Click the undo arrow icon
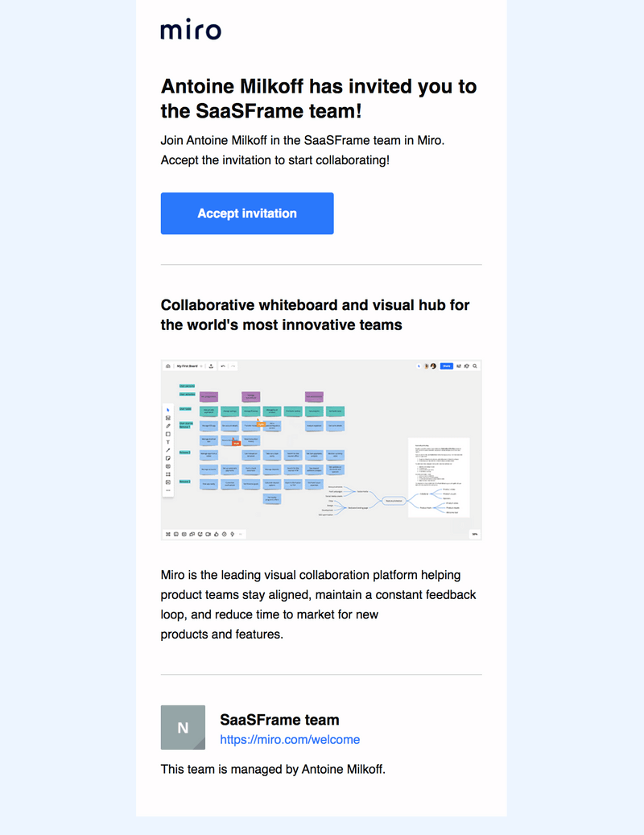Viewport: 644px width, 835px height. (x=223, y=366)
